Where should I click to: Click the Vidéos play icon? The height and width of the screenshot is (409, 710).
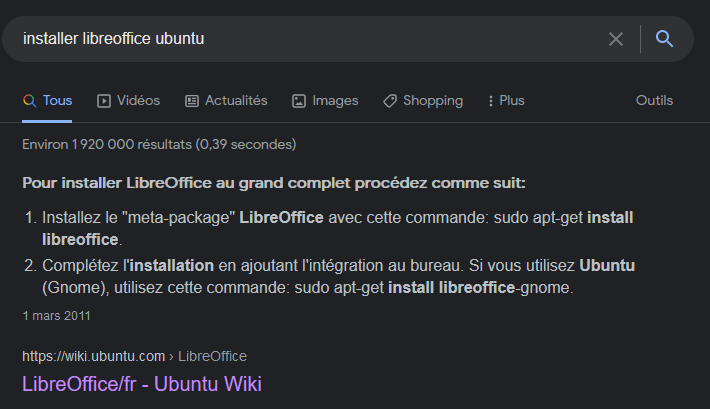click(104, 101)
